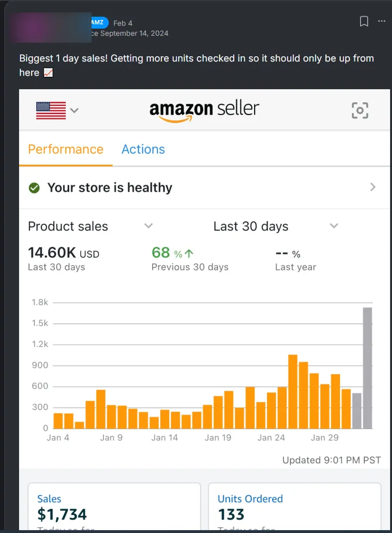
Task: Open the Units Ordered card
Action: [x=295, y=506]
